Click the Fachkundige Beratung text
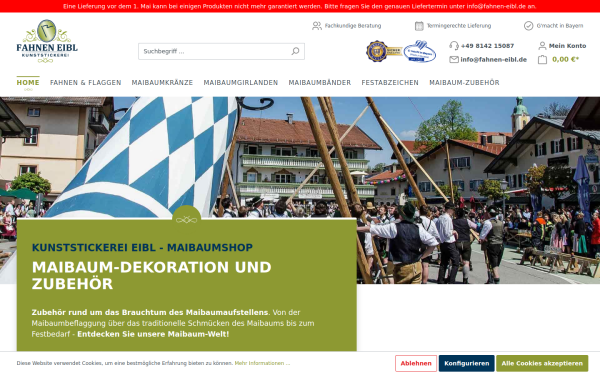The image size is (600, 375). tap(353, 26)
